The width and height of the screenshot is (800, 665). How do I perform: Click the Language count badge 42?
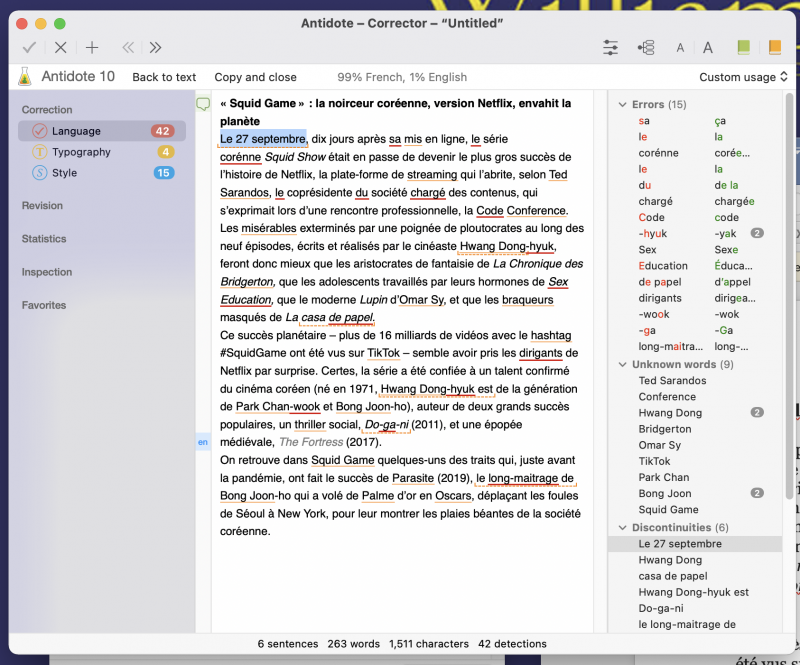click(x=163, y=131)
